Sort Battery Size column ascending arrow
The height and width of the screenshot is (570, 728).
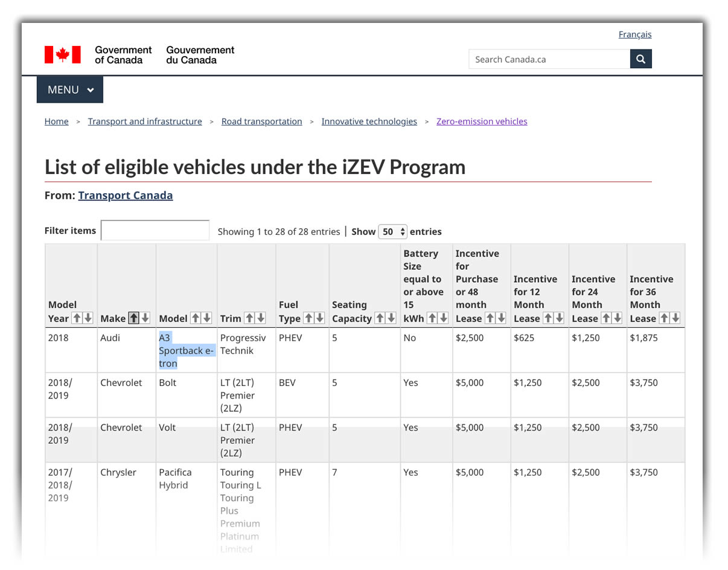click(432, 318)
